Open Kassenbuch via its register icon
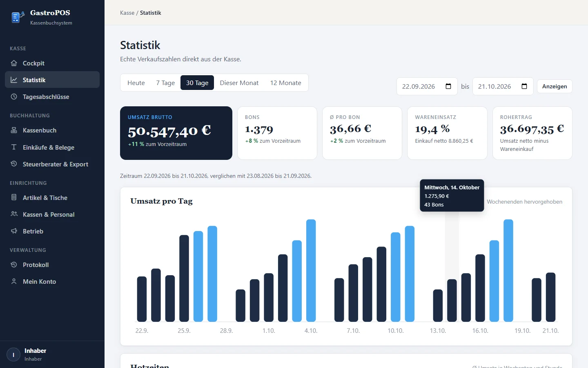This screenshot has height=368, width=588. tap(14, 130)
